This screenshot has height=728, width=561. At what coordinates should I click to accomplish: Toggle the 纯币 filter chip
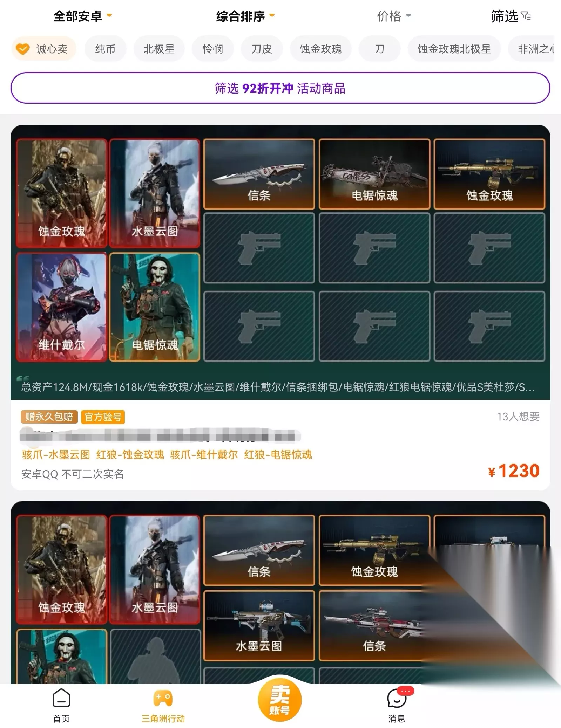tap(105, 49)
